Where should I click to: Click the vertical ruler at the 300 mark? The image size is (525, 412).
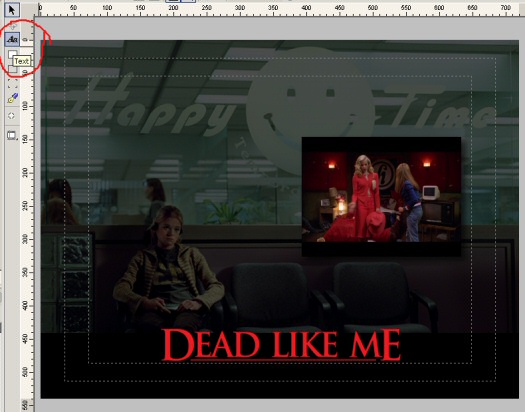tap(26, 239)
